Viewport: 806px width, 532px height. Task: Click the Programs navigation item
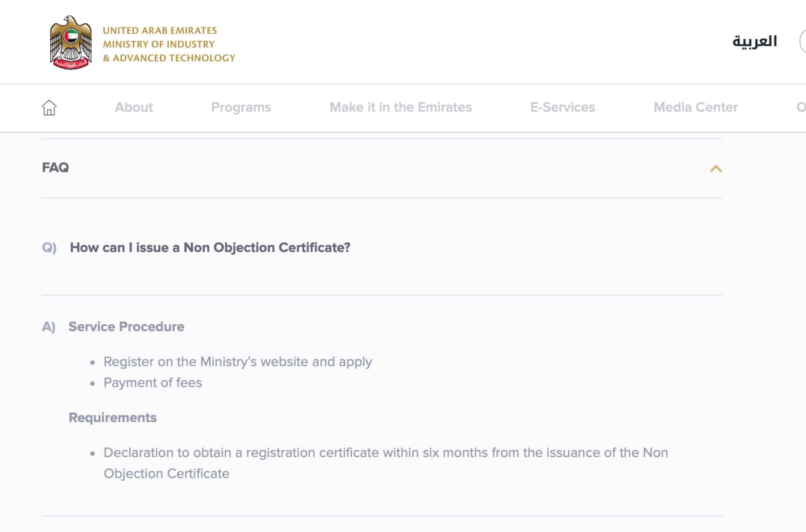pyautogui.click(x=241, y=107)
